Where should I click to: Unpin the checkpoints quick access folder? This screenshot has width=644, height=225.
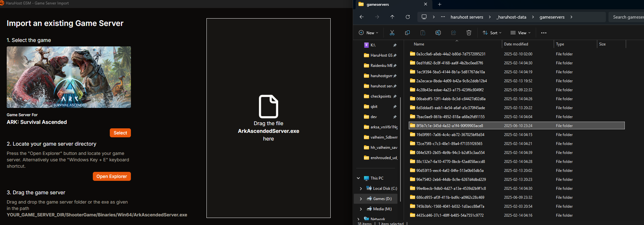pyautogui.click(x=395, y=96)
